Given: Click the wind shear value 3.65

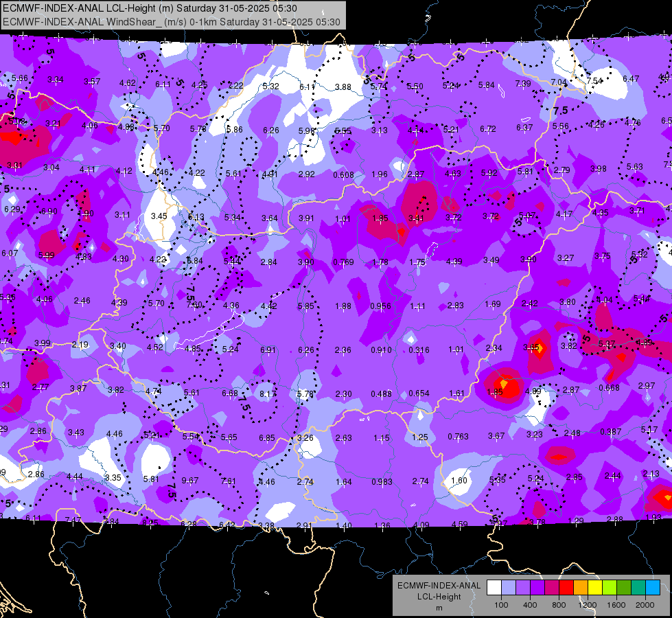Looking at the screenshot, I should tap(531, 347).
